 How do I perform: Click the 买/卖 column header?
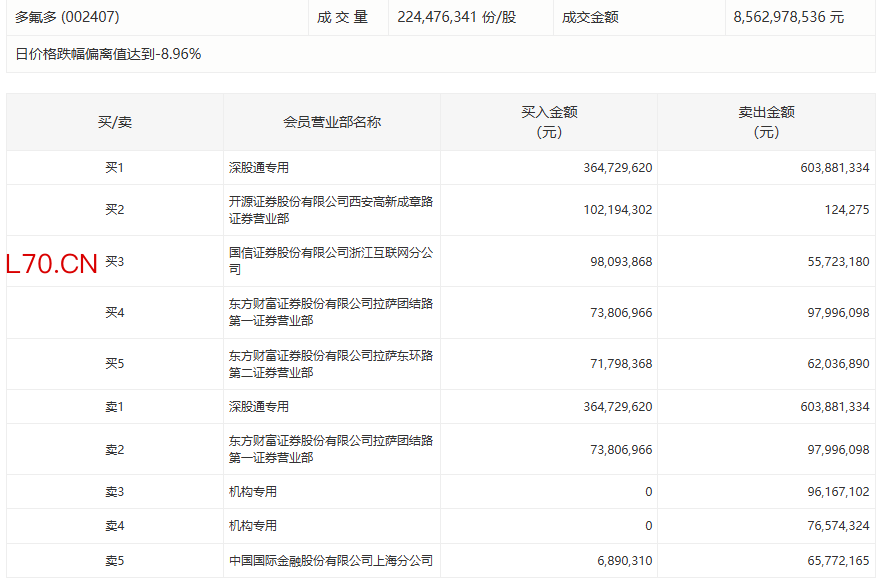114,122
